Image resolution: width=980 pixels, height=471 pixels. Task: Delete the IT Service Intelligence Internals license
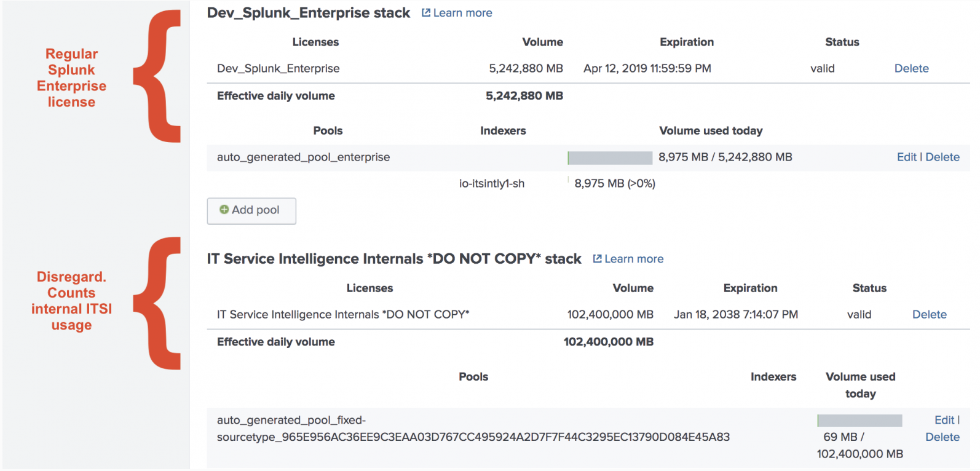pos(929,314)
